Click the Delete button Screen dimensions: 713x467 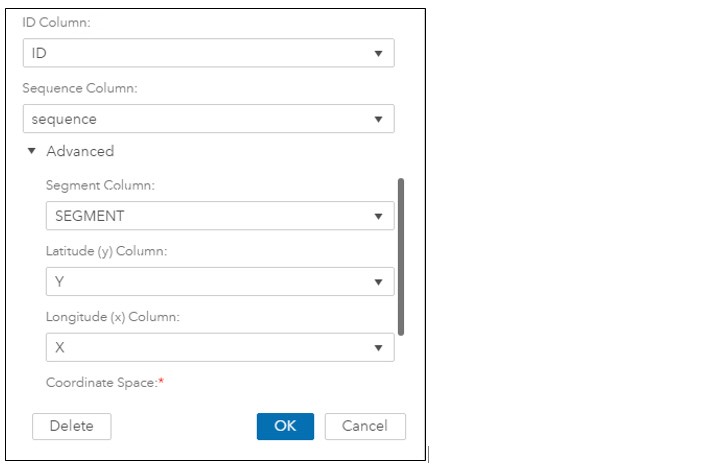pos(72,427)
